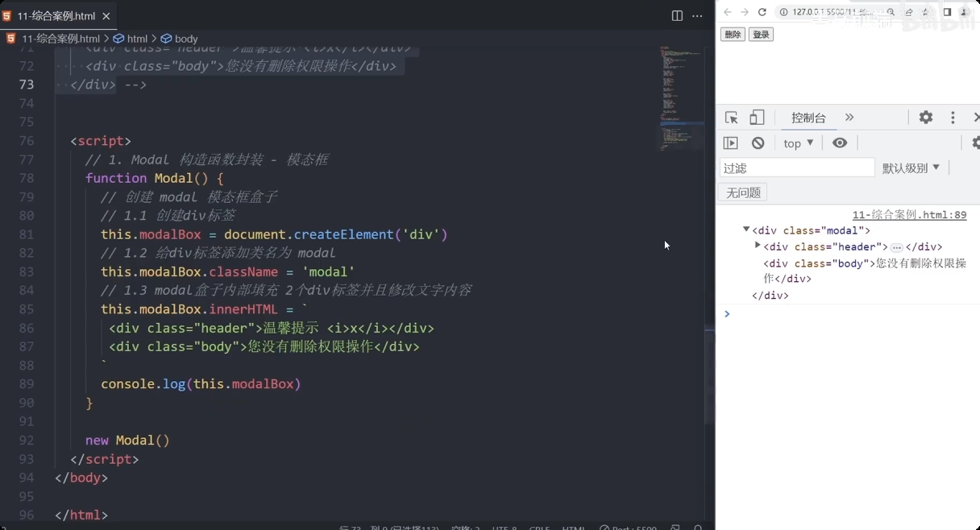Click the 11-综合案例.html breadcrumb file item
The height and width of the screenshot is (530, 980).
(53, 39)
